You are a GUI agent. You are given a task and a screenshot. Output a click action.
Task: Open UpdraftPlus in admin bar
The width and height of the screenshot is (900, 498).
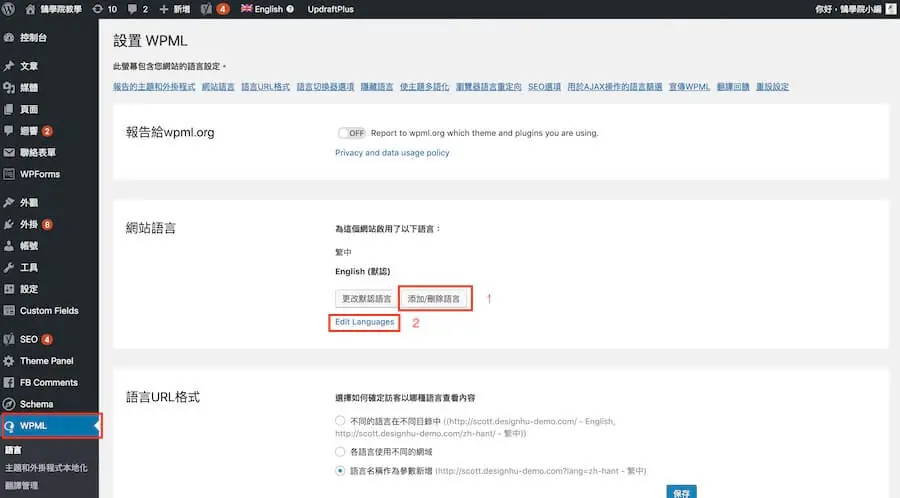tap(330, 9)
